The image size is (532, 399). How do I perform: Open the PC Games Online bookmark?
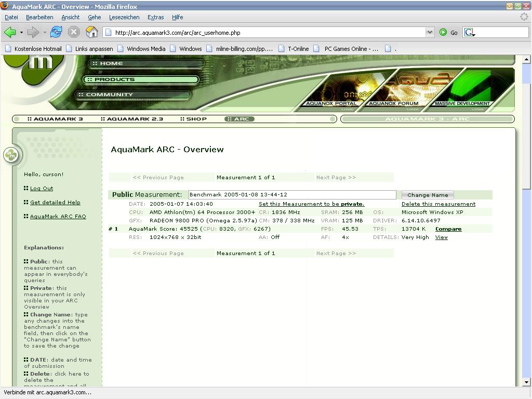(346, 49)
